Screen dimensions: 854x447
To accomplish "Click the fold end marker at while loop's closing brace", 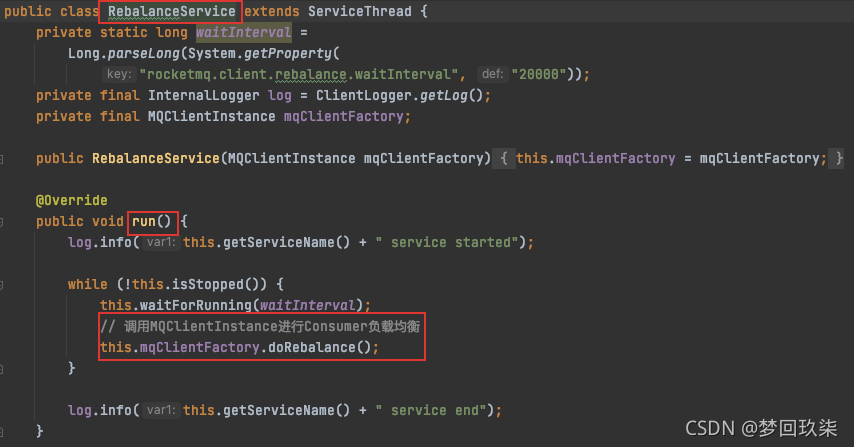I will tap(4, 368).
